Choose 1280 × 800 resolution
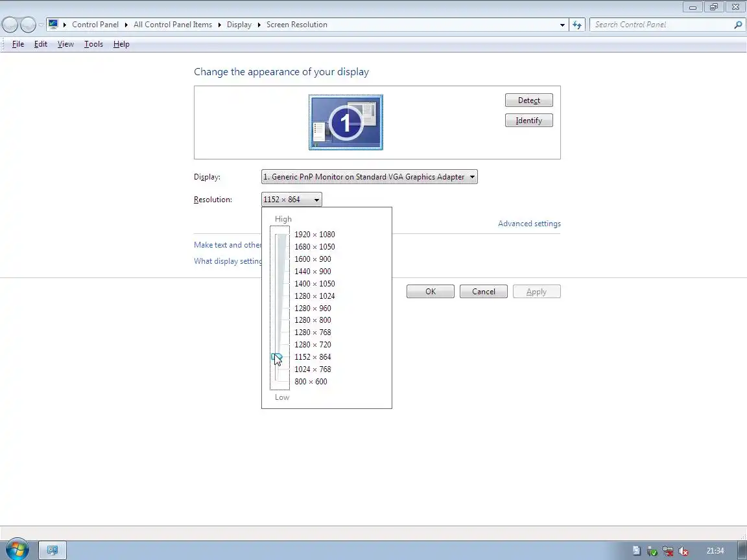The height and width of the screenshot is (560, 747). 313,320
